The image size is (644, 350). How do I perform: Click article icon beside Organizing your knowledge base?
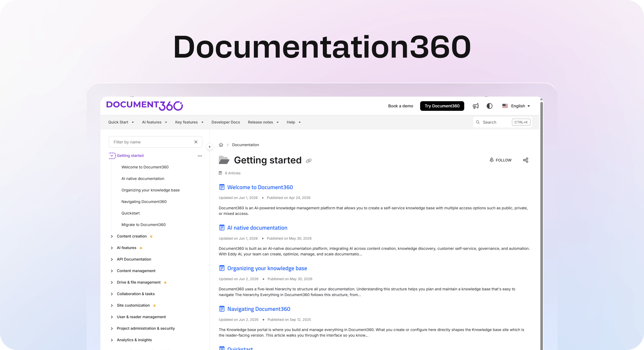click(x=222, y=268)
